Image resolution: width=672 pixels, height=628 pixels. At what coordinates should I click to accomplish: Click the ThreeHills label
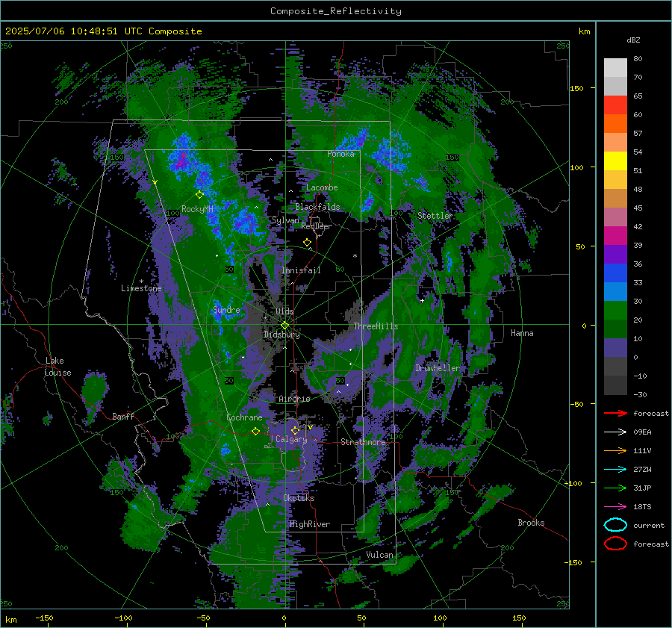[376, 326]
